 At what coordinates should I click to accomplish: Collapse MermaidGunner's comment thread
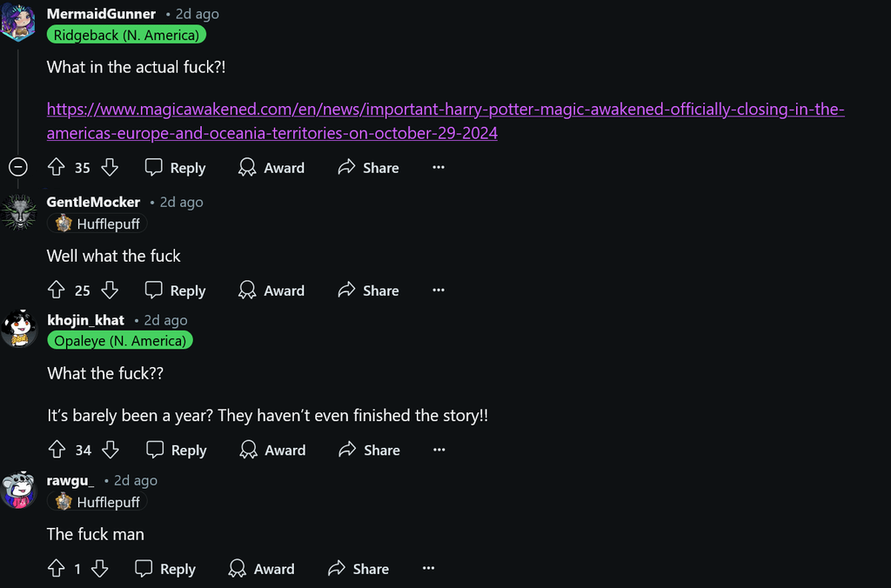coord(17,167)
